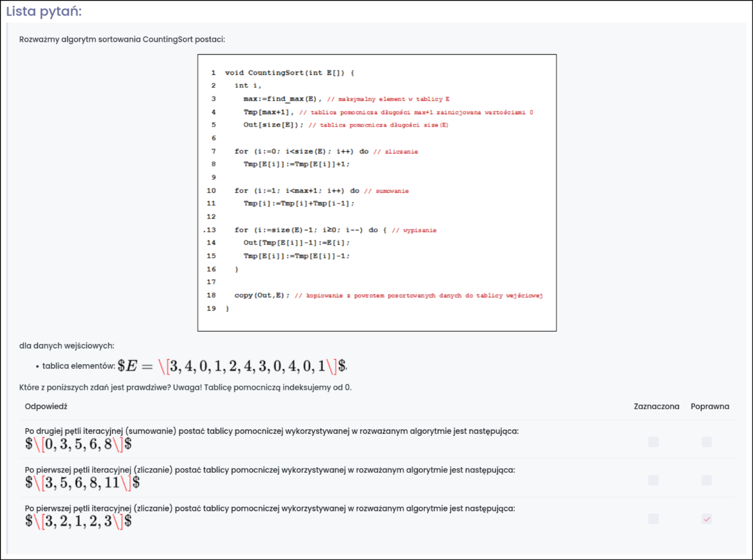Screen dimensions: 753x560
Task: Click the "Zaznaczona" column header
Action: point(656,407)
